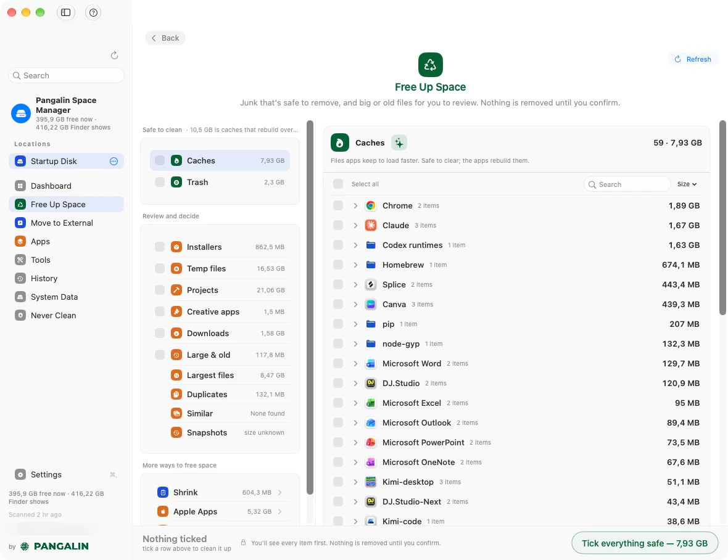Expand the node-gyp row chevron
This screenshot has height=560, width=728.
(x=355, y=344)
